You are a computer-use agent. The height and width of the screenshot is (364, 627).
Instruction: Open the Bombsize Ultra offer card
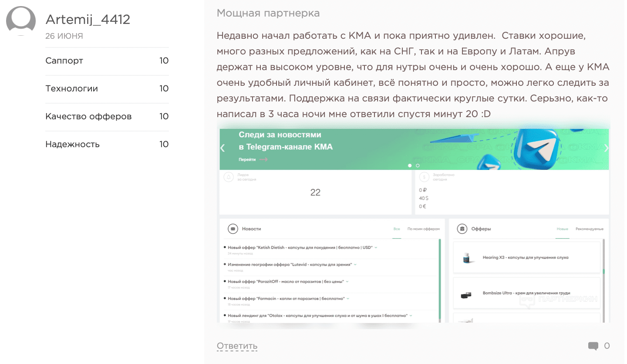pos(526,293)
